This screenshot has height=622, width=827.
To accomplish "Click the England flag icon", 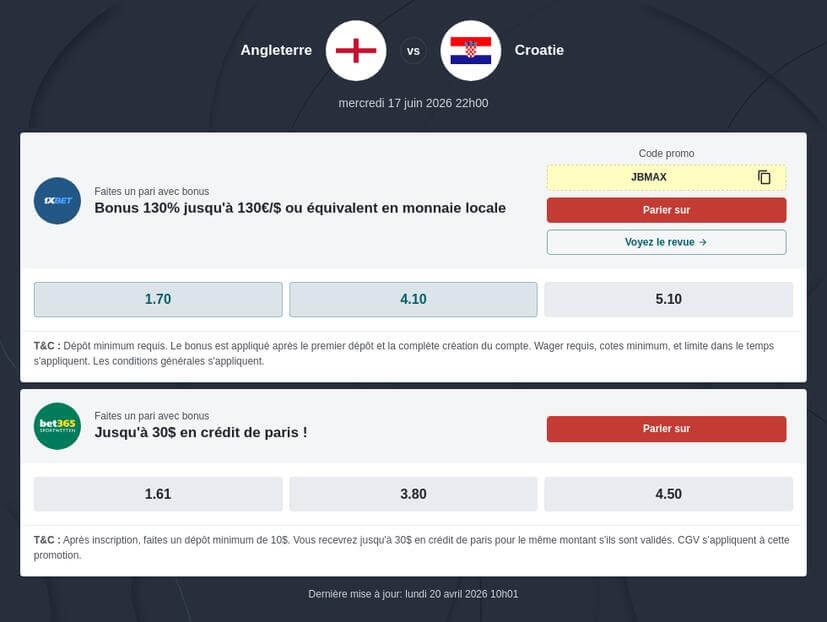I will pyautogui.click(x=356, y=50).
